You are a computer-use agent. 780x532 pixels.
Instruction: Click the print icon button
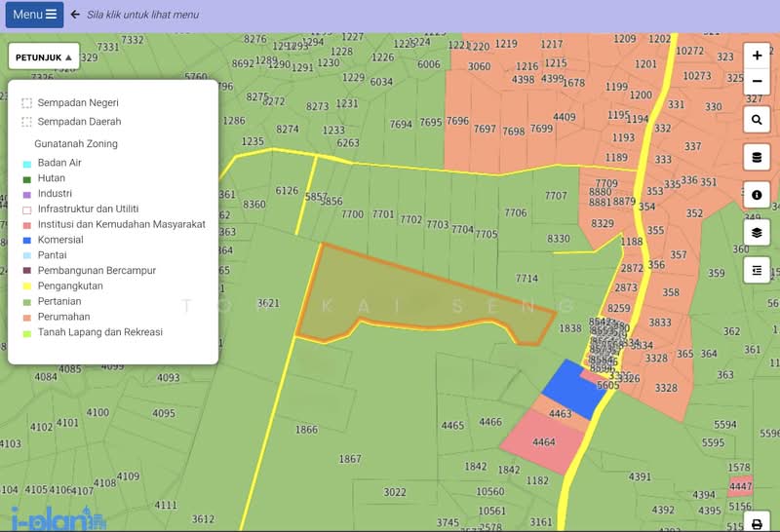[x=757, y=523]
